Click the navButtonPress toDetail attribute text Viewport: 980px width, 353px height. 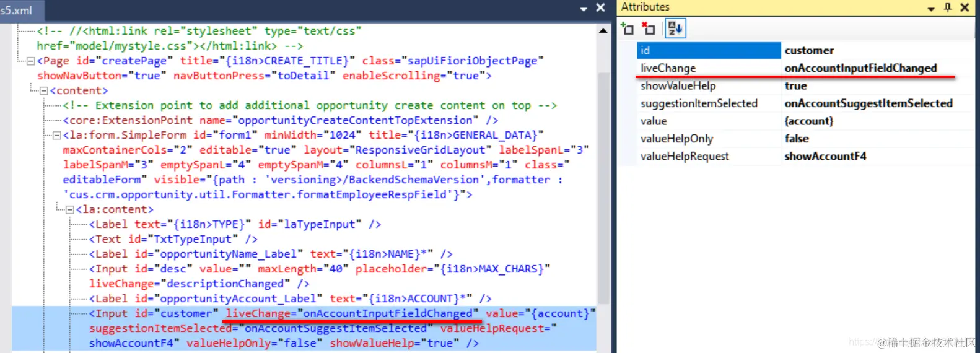click(x=255, y=76)
